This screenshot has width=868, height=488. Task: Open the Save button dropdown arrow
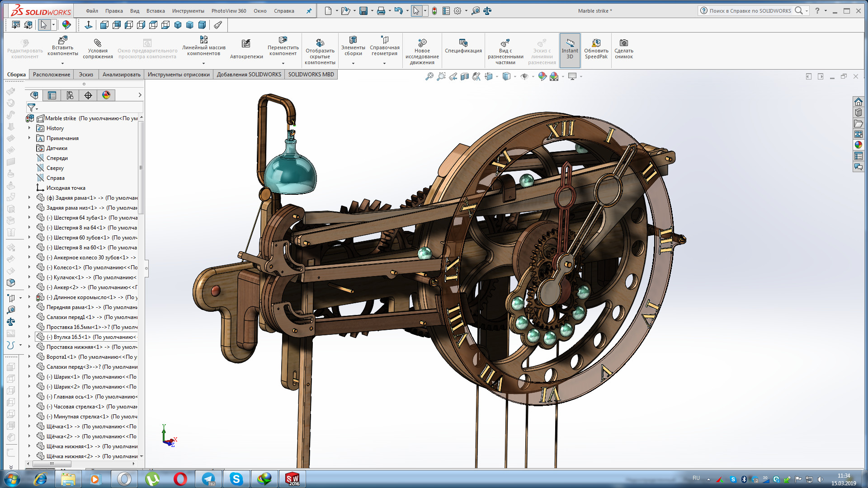tap(372, 11)
